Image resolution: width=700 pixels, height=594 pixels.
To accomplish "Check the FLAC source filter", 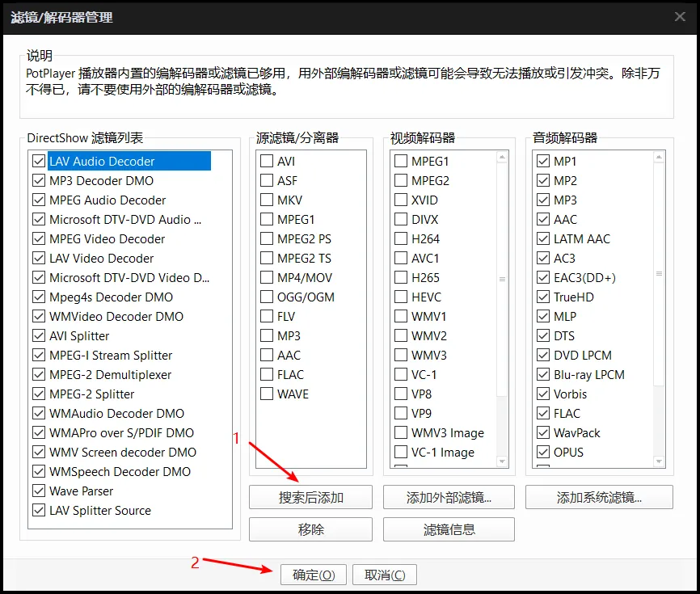I will [266, 374].
